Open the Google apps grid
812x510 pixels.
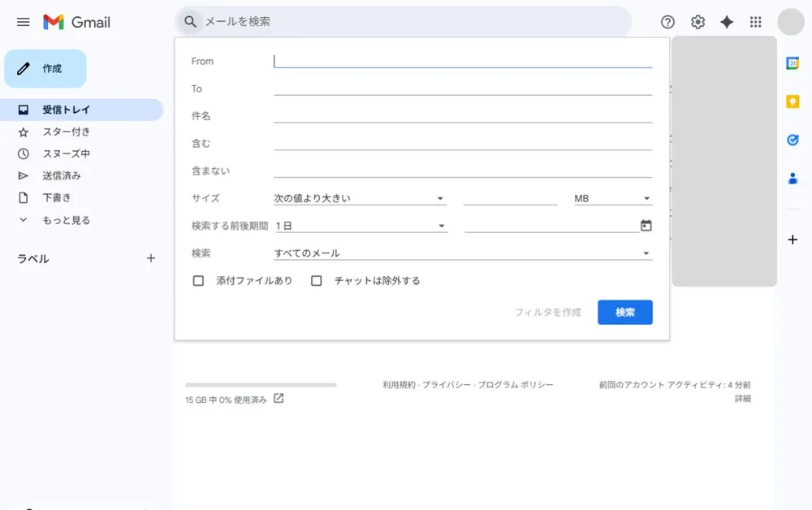(755, 22)
